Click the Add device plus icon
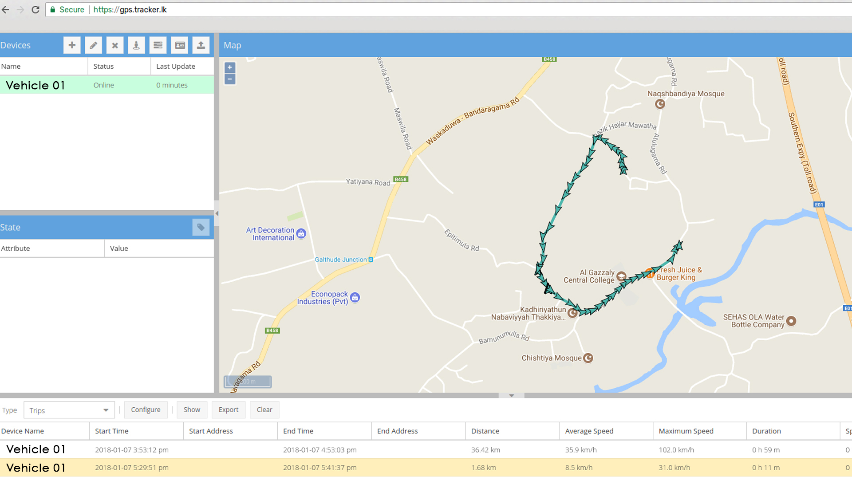The height and width of the screenshot is (504, 852). (x=72, y=45)
